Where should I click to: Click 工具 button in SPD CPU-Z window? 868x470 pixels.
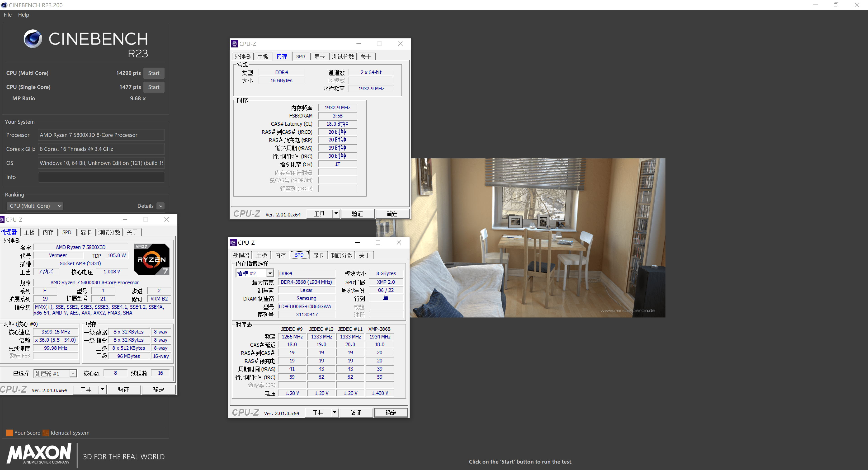click(x=318, y=413)
